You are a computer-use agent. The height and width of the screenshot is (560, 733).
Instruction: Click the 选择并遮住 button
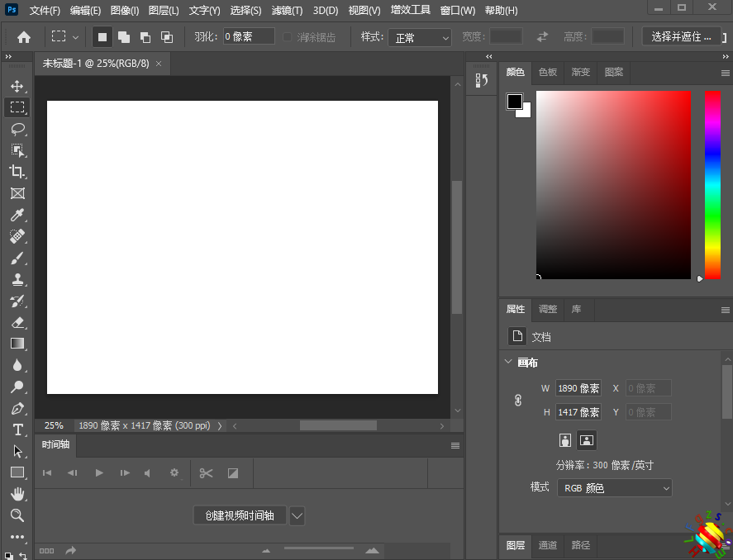pyautogui.click(x=682, y=37)
